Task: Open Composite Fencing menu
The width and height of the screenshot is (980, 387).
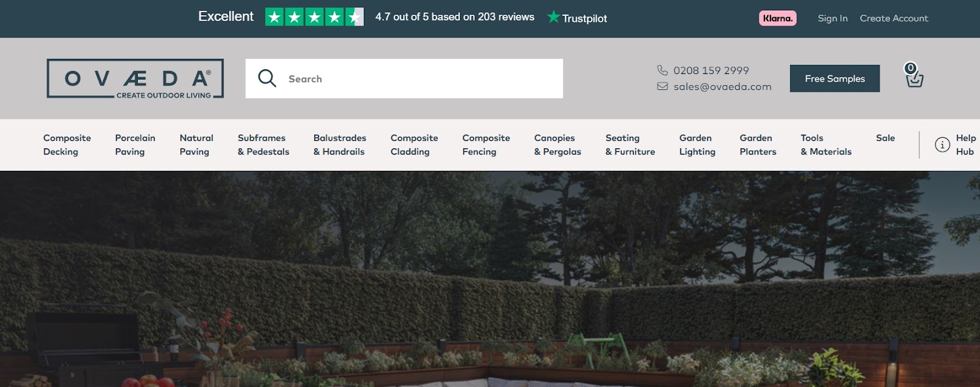Action: coord(486,145)
